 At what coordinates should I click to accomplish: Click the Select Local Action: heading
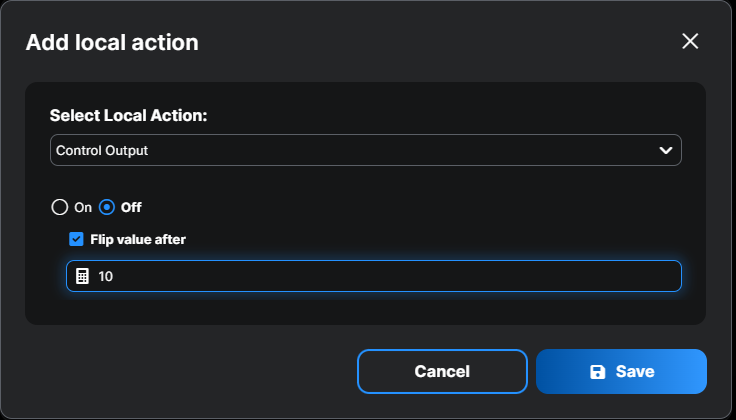click(x=129, y=115)
